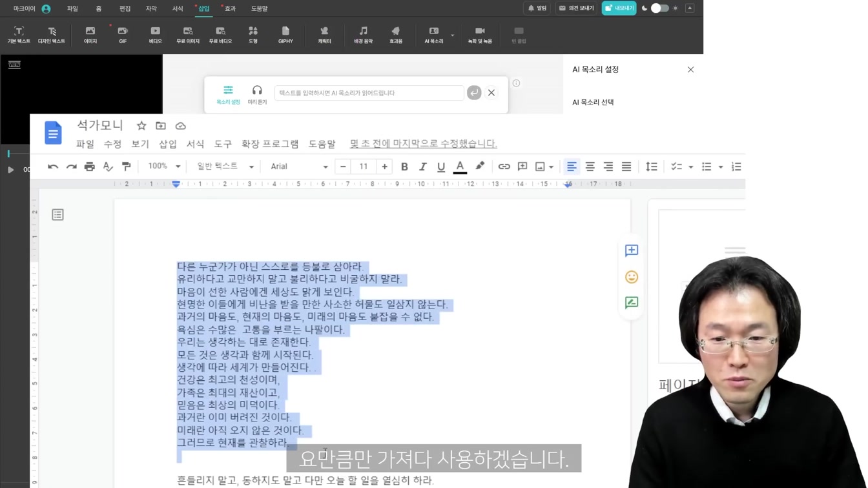Open the Arial font dropdown
Screen dimensions: 868x488
pos(299,167)
